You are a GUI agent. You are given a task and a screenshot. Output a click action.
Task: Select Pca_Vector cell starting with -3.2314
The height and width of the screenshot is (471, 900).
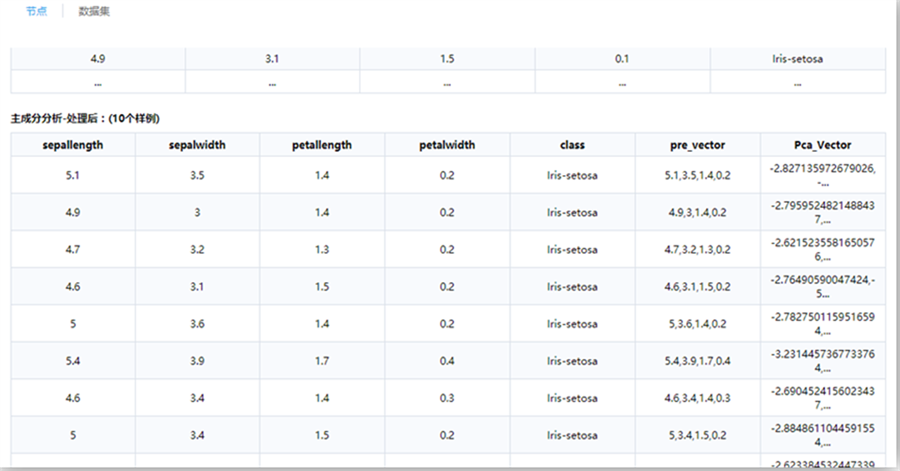[x=822, y=361]
